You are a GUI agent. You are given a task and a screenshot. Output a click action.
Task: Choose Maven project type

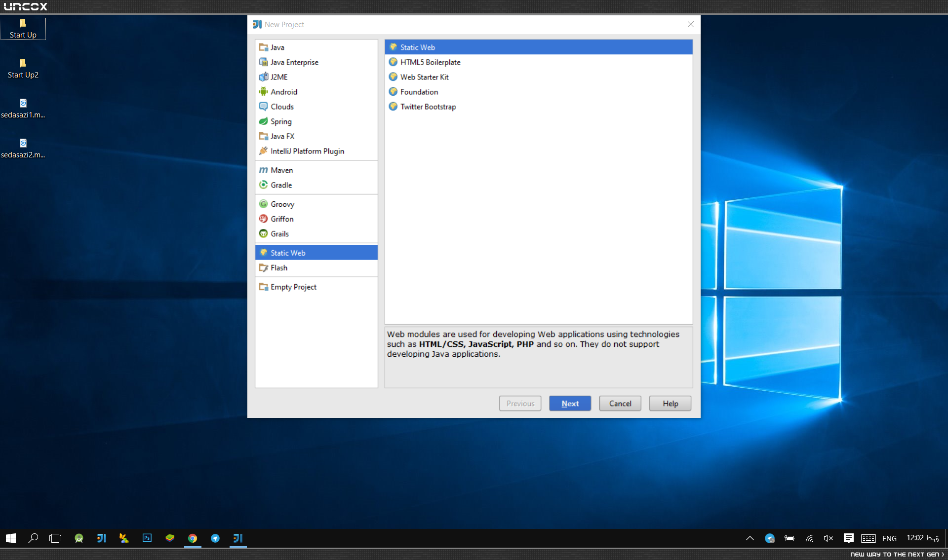[316, 170]
